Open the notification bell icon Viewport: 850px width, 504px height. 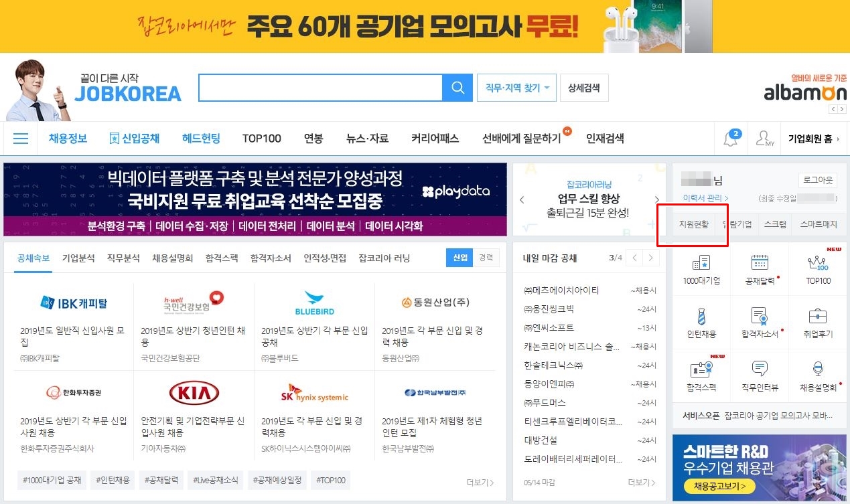(730, 139)
